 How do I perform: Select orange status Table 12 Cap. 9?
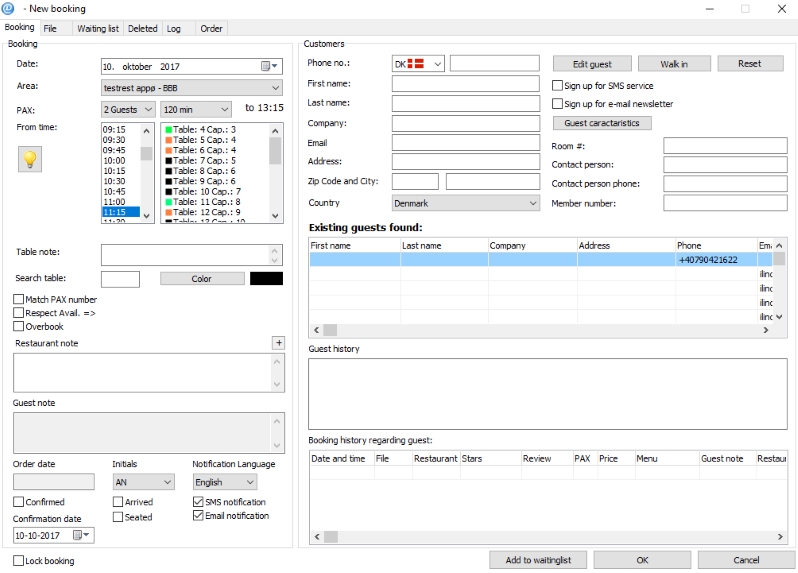pos(203,212)
